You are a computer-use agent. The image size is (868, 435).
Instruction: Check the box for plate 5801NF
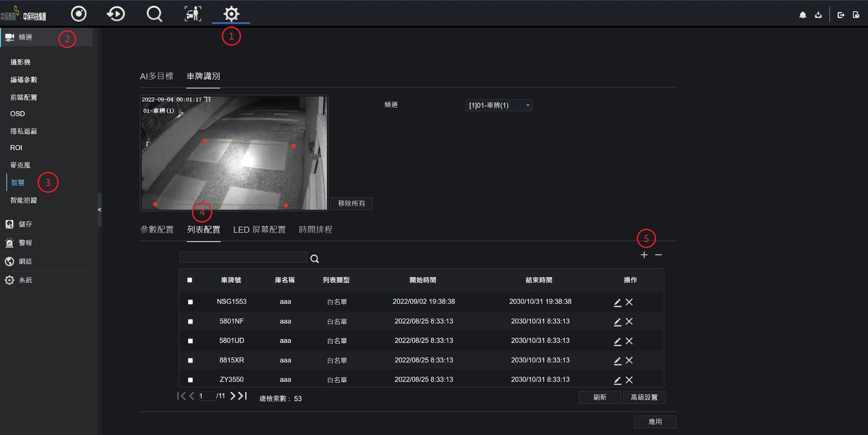point(190,322)
